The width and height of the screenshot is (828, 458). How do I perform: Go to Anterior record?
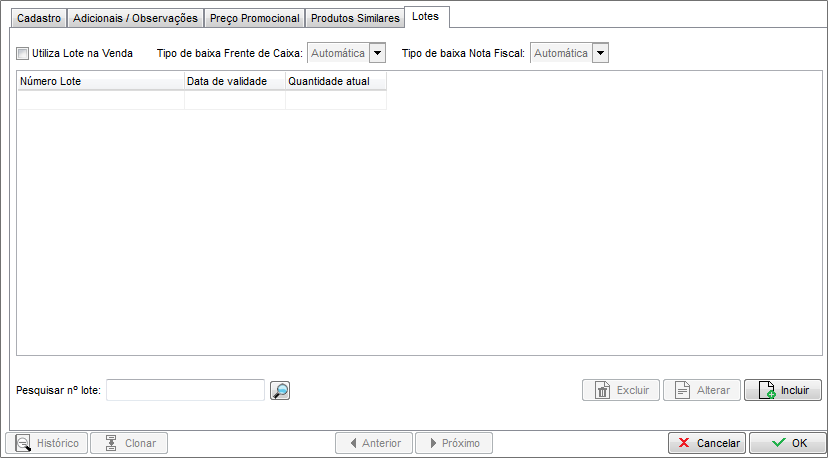[374, 443]
